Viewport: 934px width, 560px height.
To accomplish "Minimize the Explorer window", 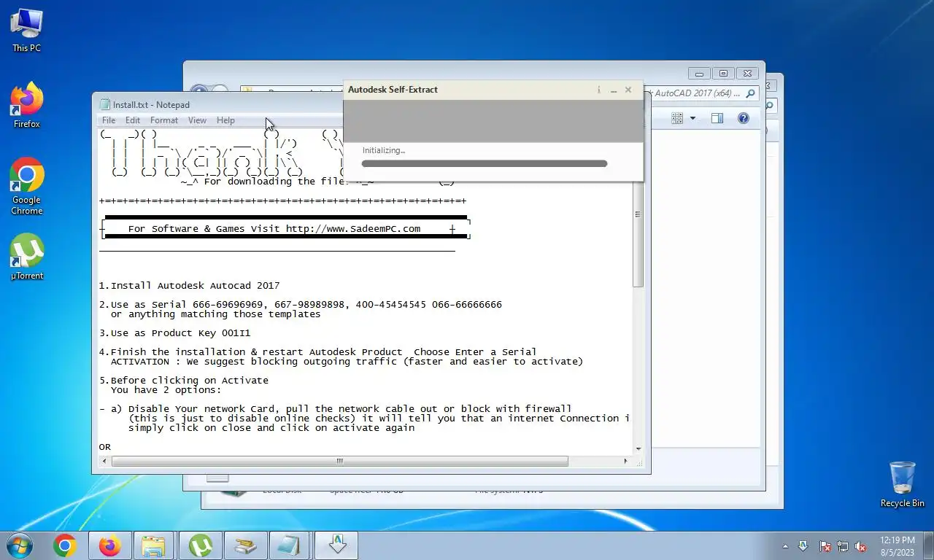I will [x=699, y=74].
